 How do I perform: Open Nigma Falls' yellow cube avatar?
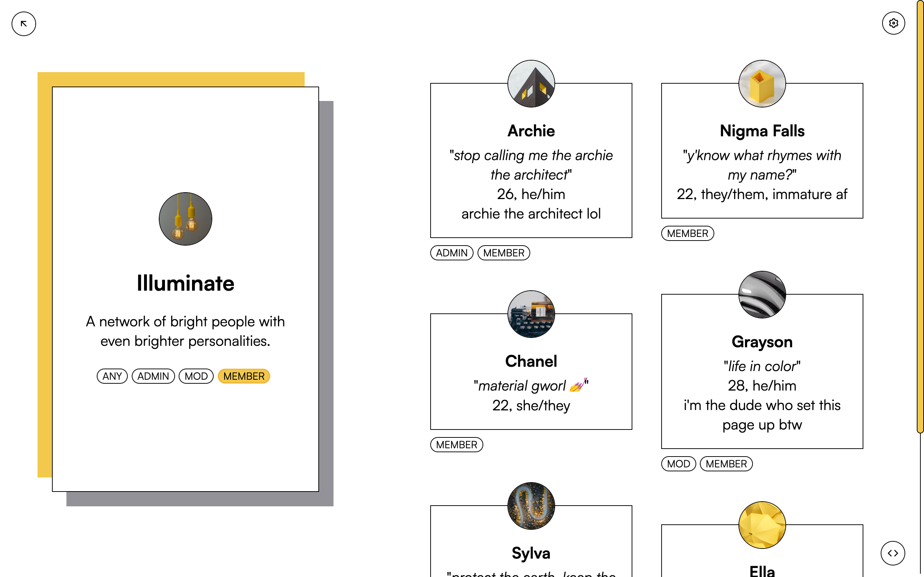pyautogui.click(x=762, y=84)
